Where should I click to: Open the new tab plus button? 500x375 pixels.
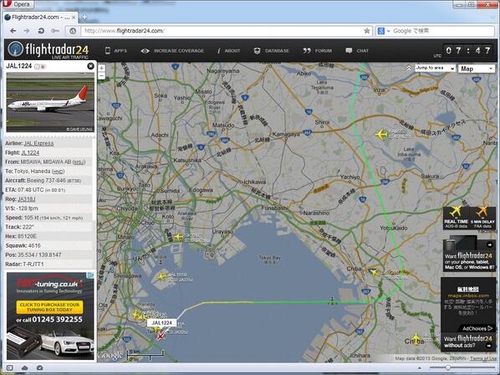coord(84,17)
